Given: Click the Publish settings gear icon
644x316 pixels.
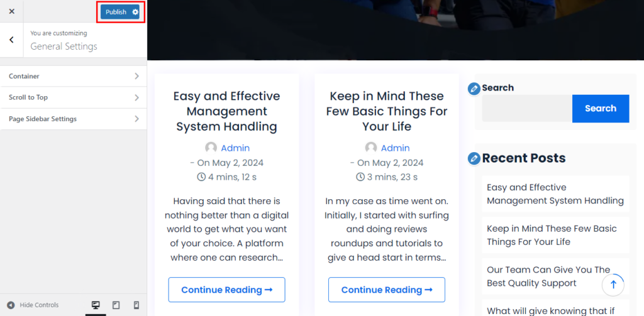Looking at the screenshot, I should pyautogui.click(x=135, y=12).
